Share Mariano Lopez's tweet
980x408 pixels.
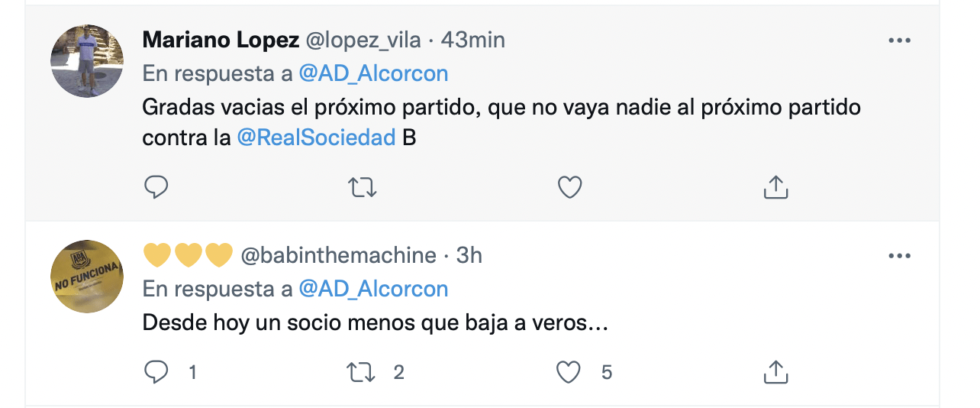click(775, 187)
